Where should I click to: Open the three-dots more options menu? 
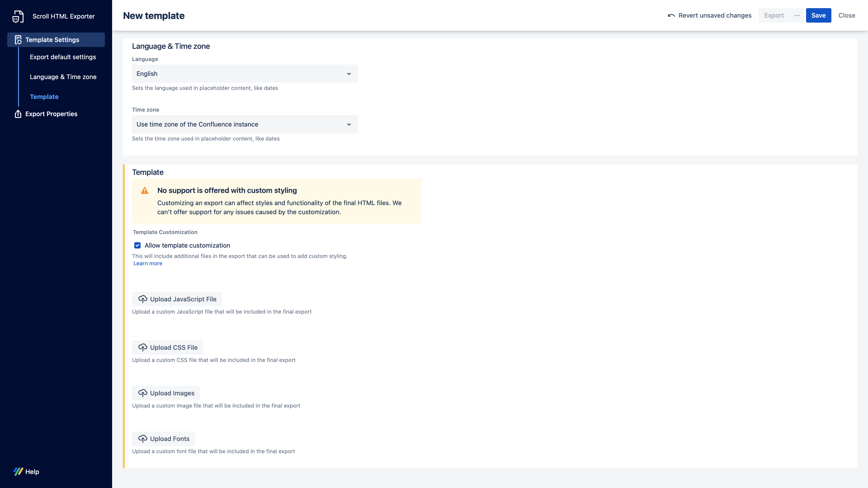click(797, 16)
